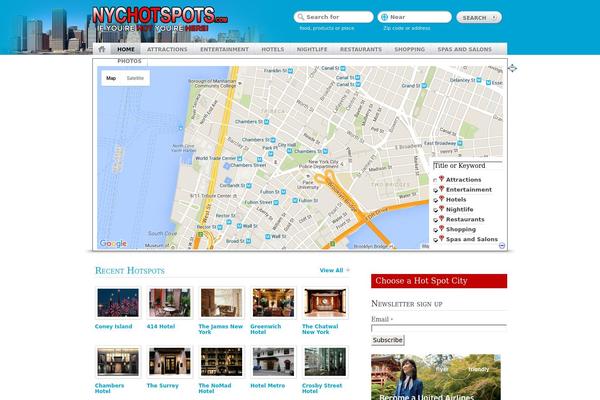The image size is (600, 400).
Task: Click the globe icon in Near field
Action: [384, 17]
